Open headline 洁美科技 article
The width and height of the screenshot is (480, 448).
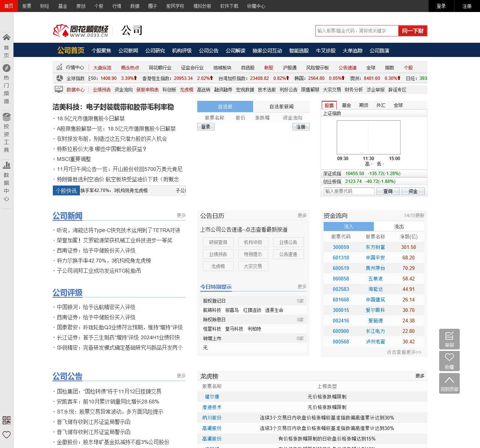(x=113, y=107)
